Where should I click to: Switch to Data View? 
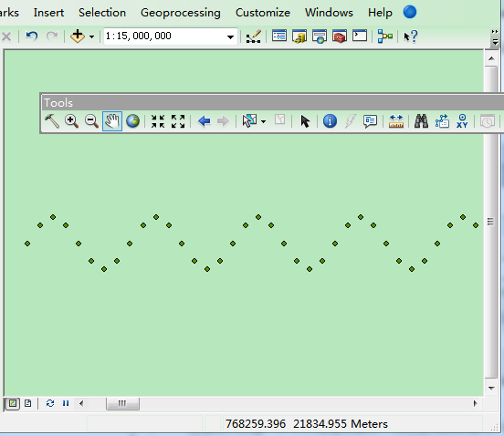click(13, 403)
